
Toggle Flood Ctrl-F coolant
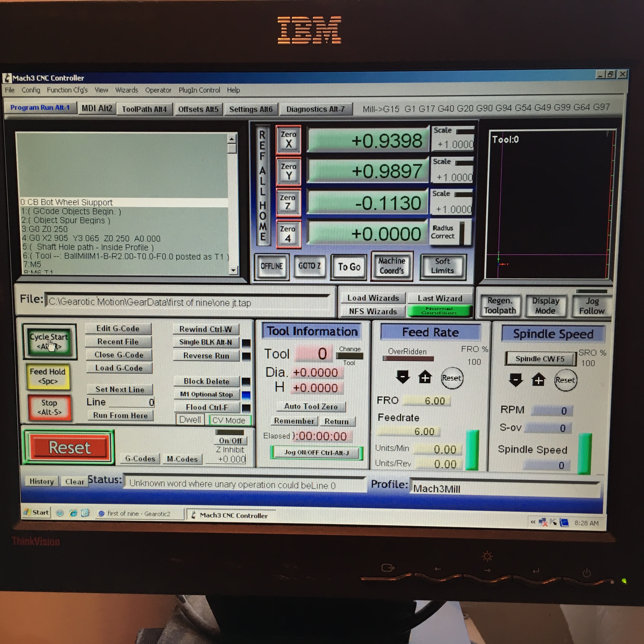[x=207, y=407]
